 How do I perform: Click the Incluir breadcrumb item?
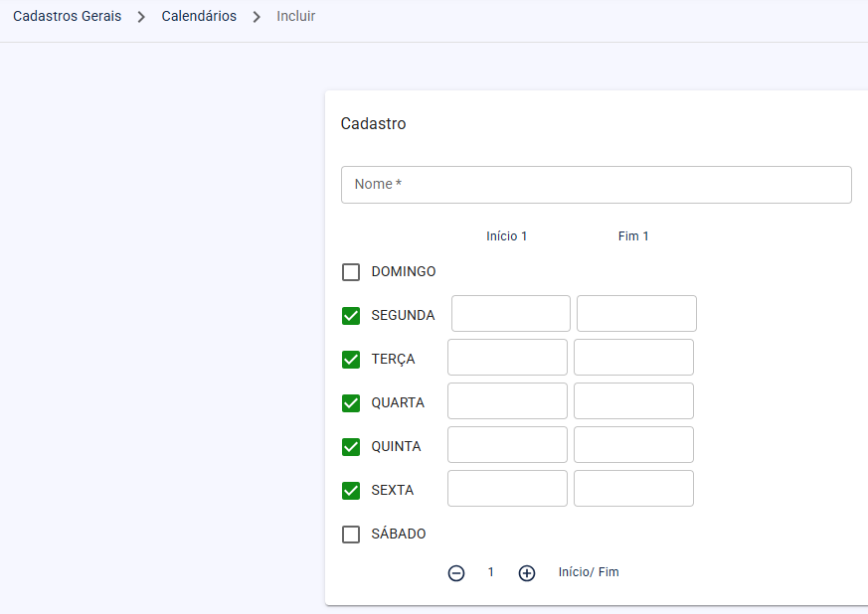[295, 16]
